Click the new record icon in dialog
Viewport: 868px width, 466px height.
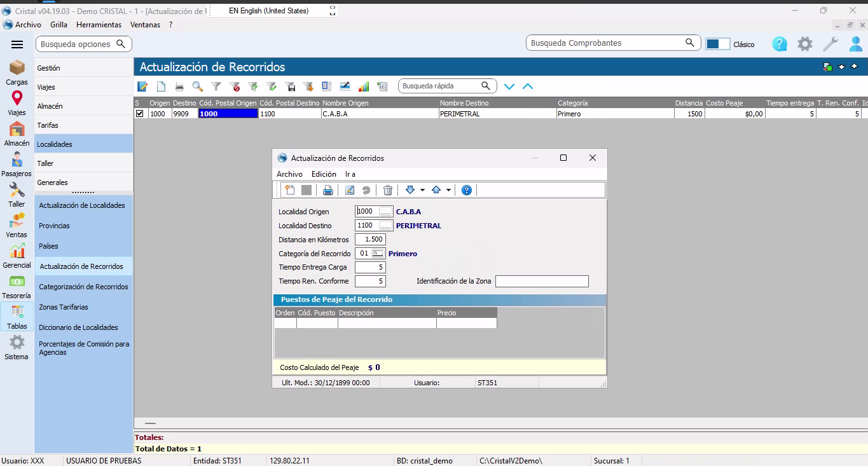(289, 190)
